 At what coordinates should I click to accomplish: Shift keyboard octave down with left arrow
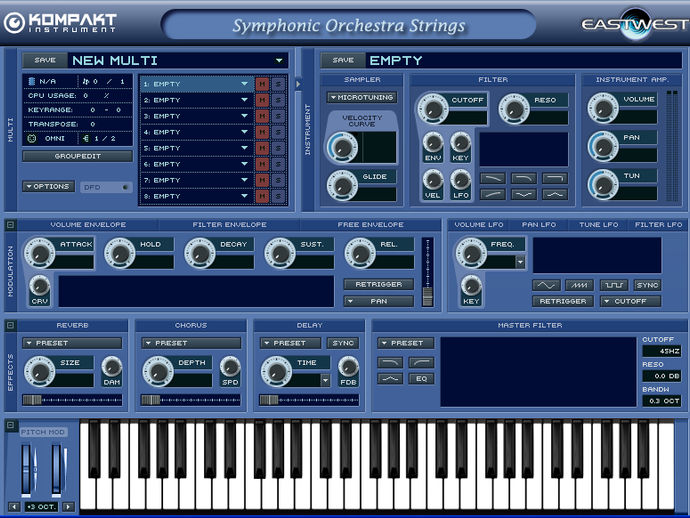14,507
